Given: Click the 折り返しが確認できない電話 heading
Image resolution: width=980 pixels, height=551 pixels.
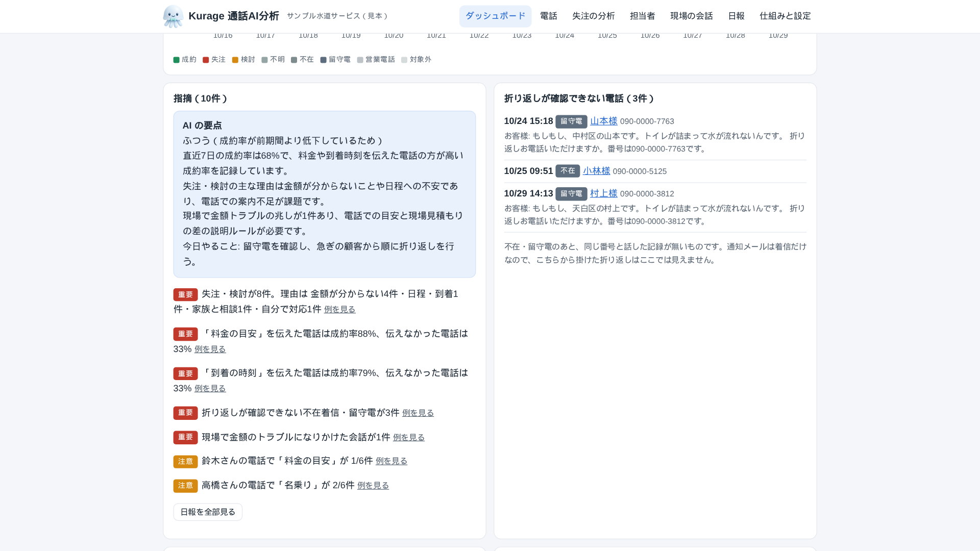Looking at the screenshot, I should coord(579,98).
